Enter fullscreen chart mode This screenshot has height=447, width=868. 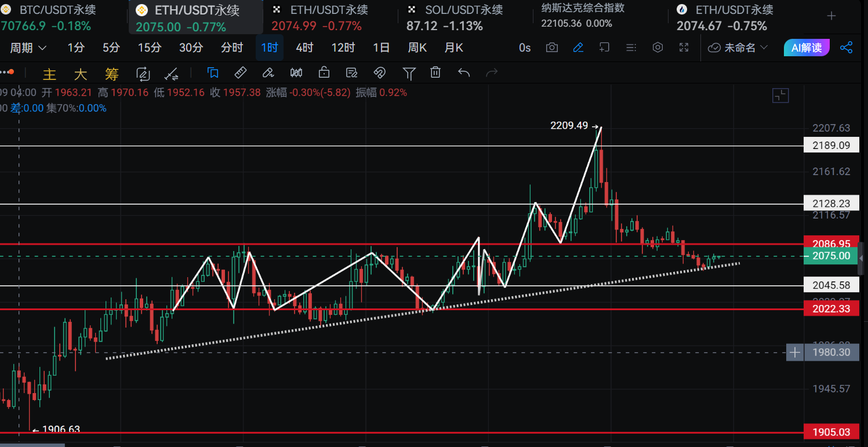pos(684,48)
